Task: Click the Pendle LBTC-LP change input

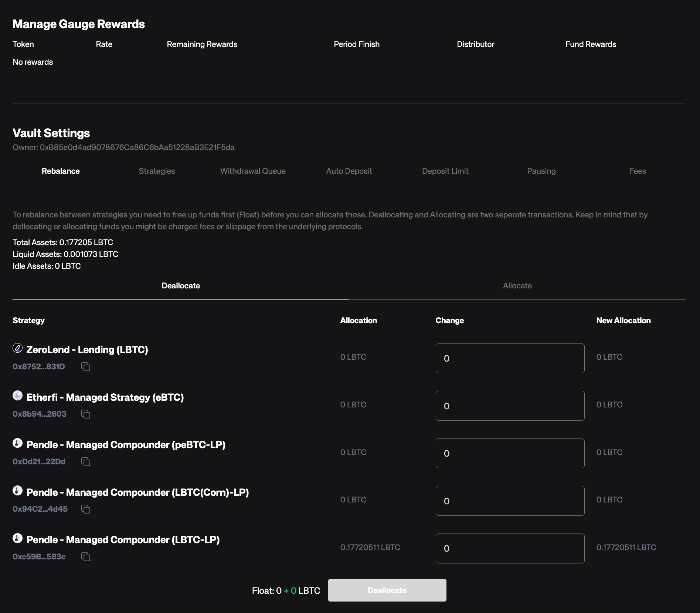Action: tap(510, 548)
